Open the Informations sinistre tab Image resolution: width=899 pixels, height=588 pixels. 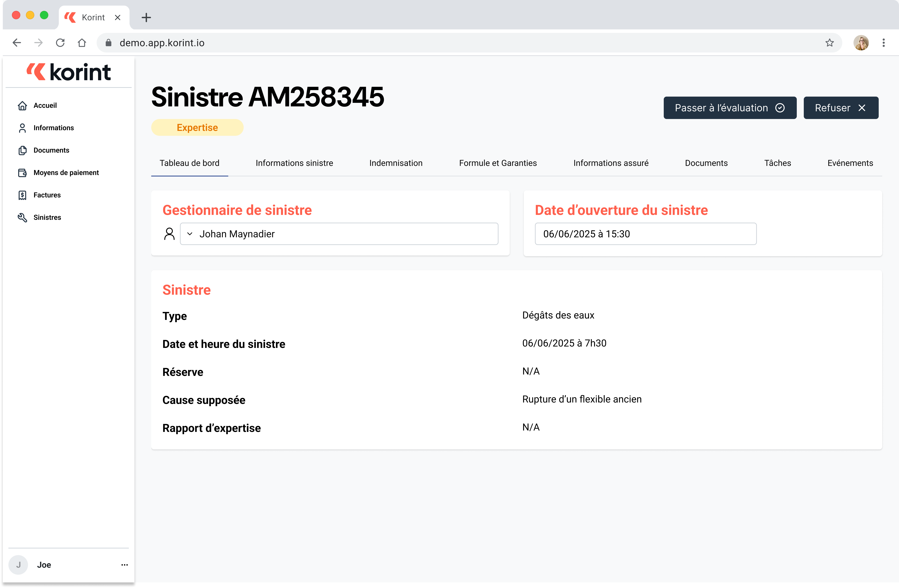pos(294,163)
